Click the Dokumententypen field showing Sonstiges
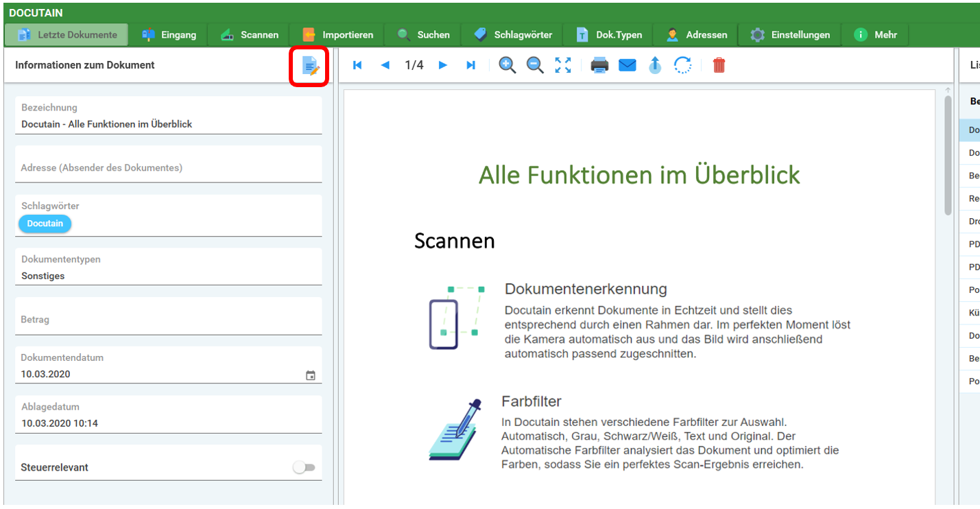 (x=169, y=267)
